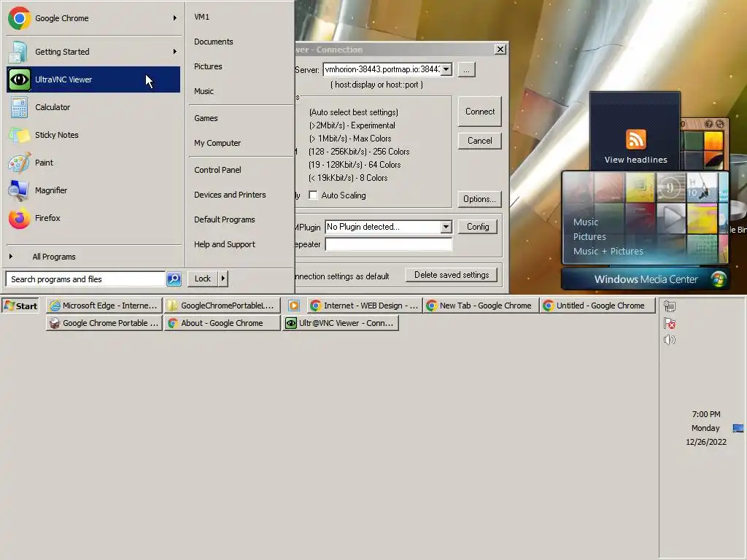Open Google Chrome from Start menu
Screen dimensions: 747x560
click(x=93, y=18)
